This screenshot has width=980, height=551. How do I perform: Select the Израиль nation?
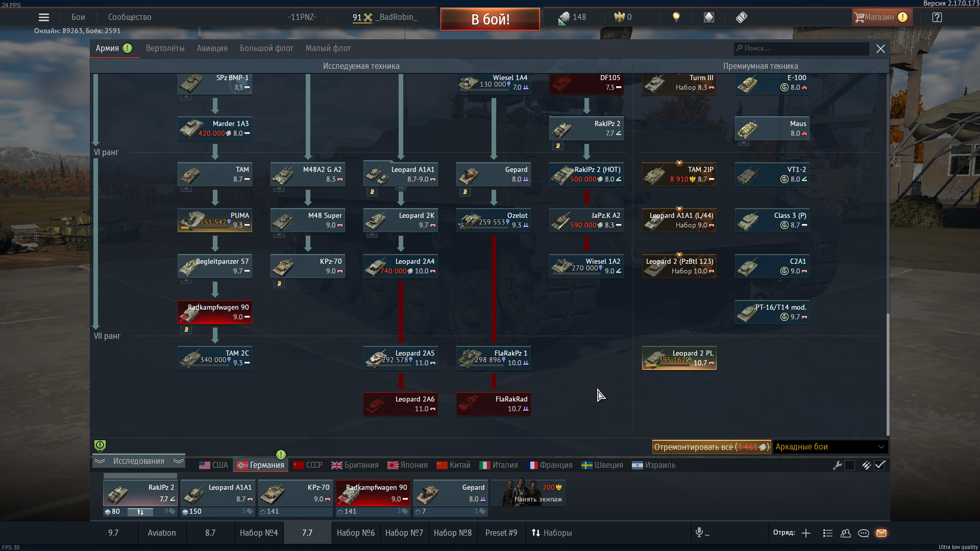click(x=654, y=465)
